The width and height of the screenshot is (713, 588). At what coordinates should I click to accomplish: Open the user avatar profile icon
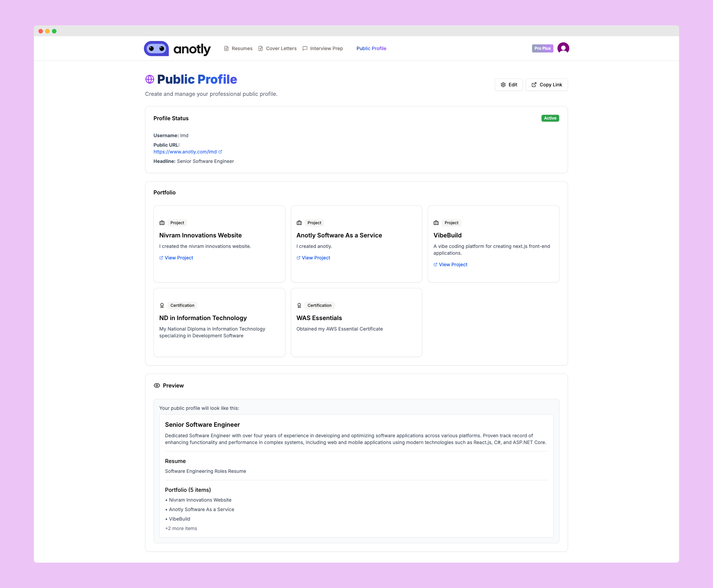coord(563,48)
